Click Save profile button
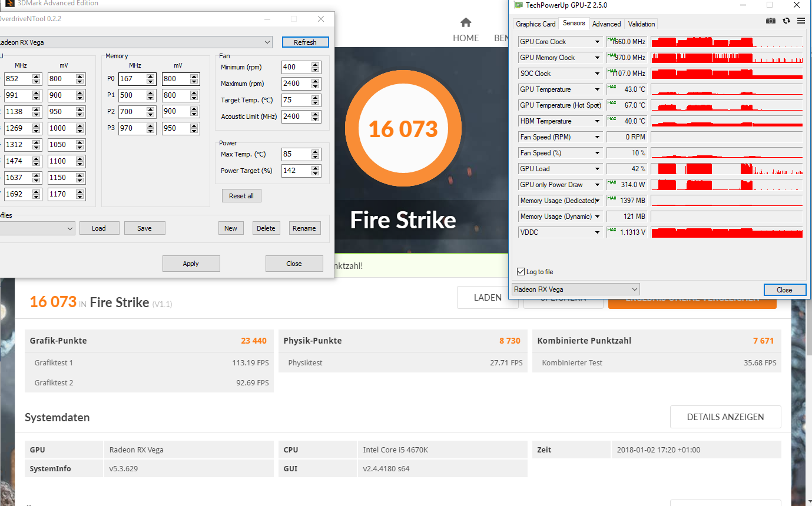 pos(144,228)
